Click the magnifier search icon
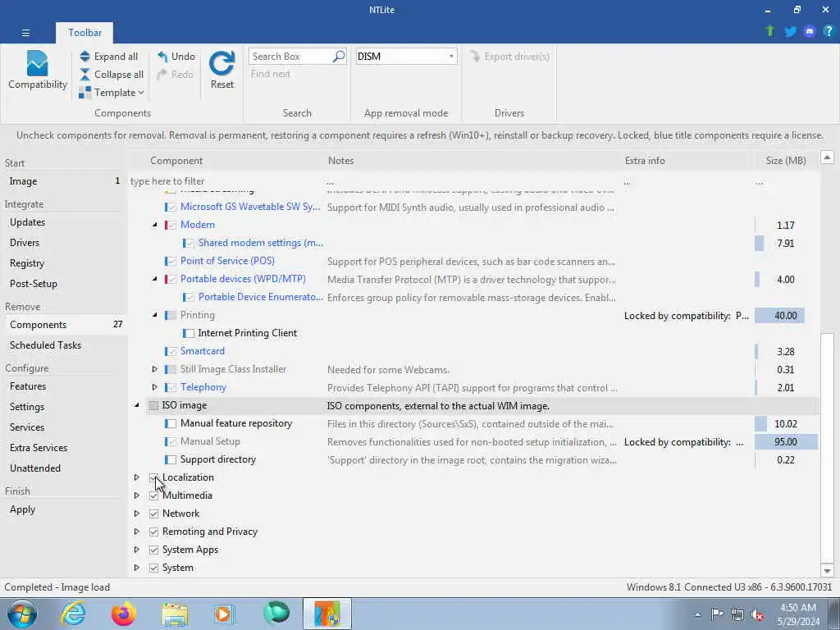Image resolution: width=840 pixels, height=630 pixels. click(339, 57)
